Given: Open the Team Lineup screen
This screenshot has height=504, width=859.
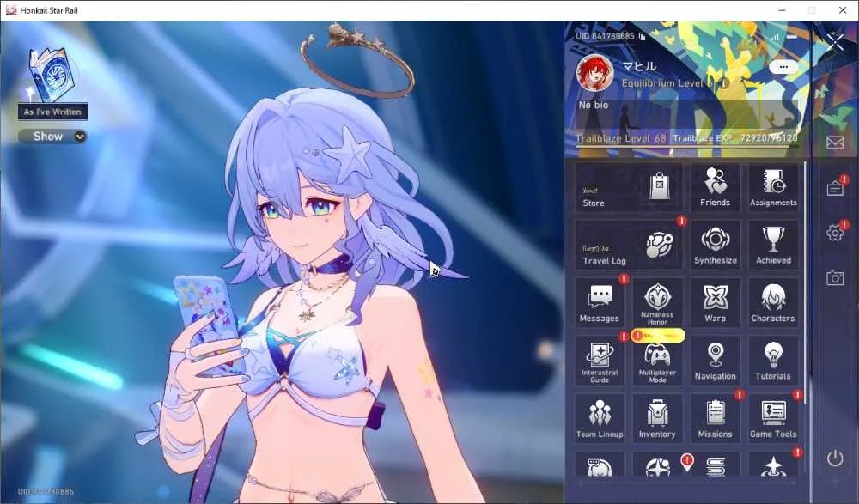Looking at the screenshot, I should pos(600,419).
